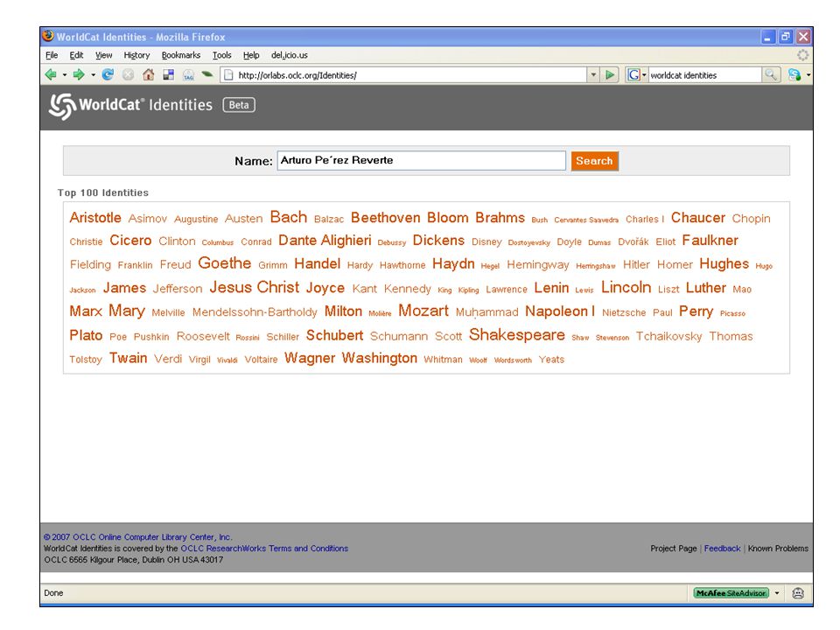Open the File menu

click(x=52, y=55)
